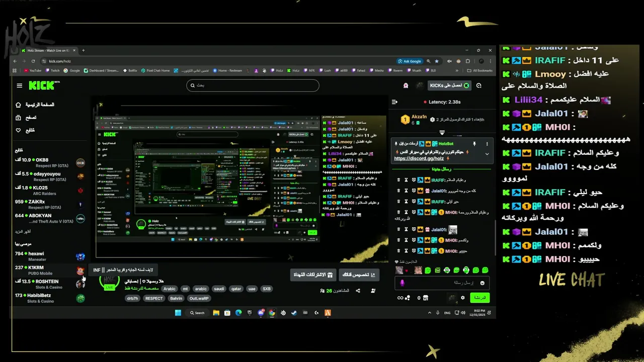Click the green Chat send button
Screen dimensions: 644x362
click(x=480, y=298)
